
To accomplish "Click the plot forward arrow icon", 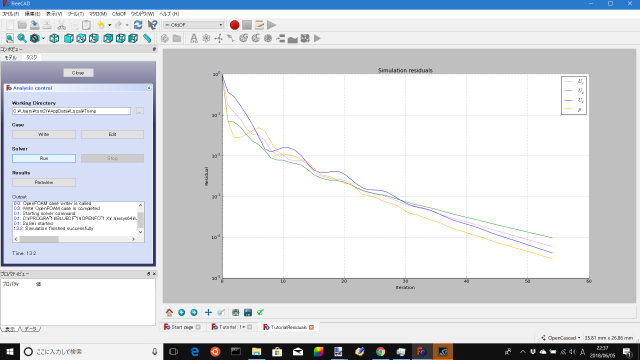I will coord(194,312).
